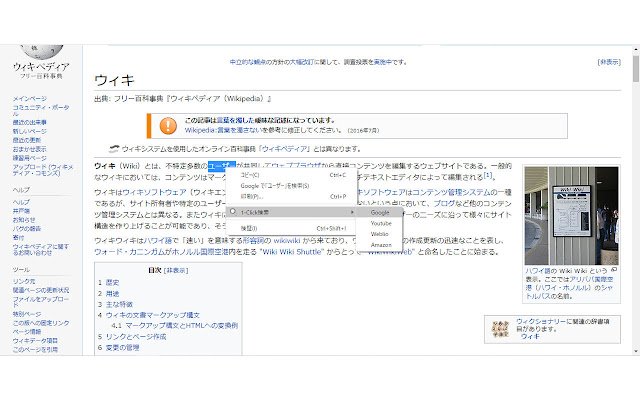Click the disambiguation icon before ウィキシステム note
The height and width of the screenshot is (400, 640).
click(114, 149)
